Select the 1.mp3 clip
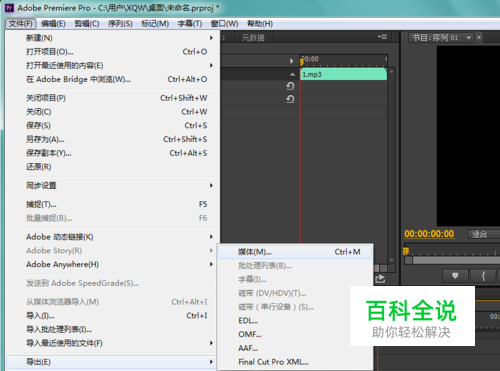The height and width of the screenshot is (371, 500). point(344,74)
